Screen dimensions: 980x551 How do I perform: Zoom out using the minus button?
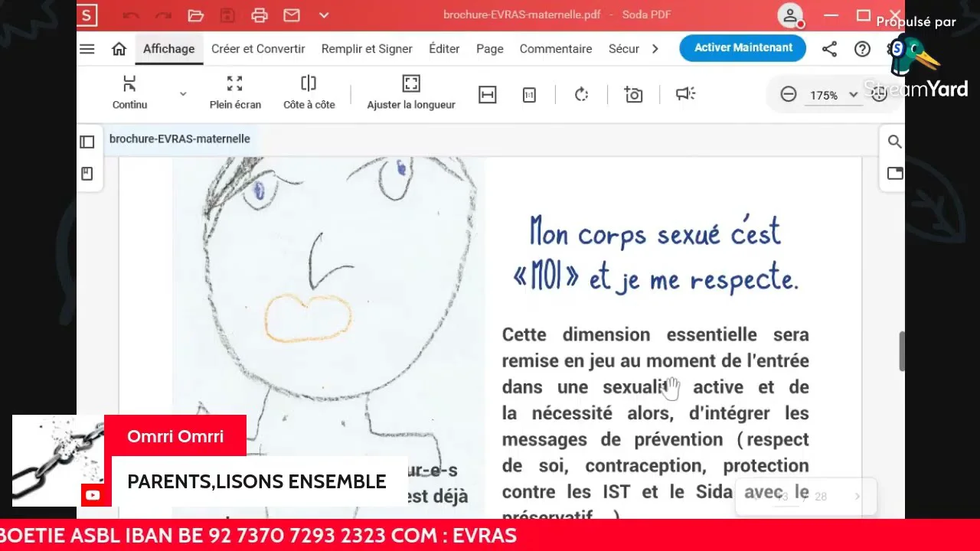click(789, 95)
